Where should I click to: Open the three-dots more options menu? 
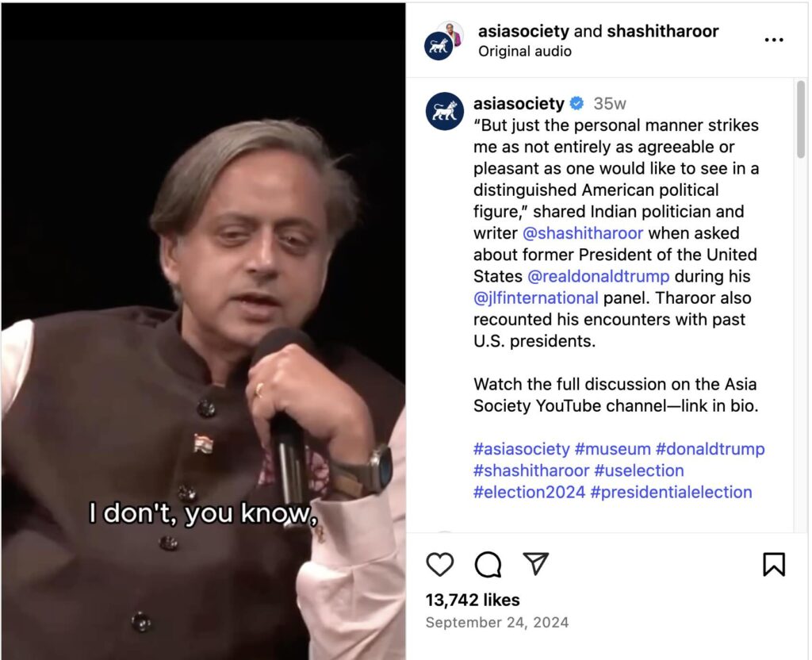pyautogui.click(x=774, y=40)
